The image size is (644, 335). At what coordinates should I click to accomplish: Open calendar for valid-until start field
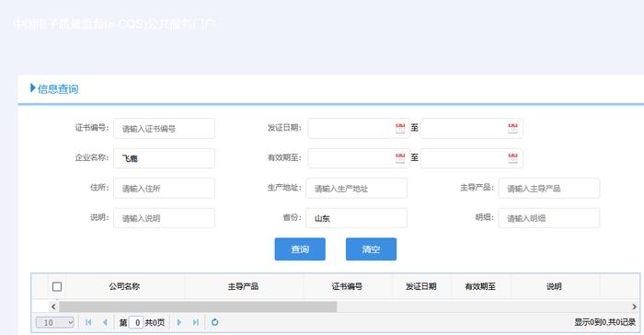tap(400, 158)
